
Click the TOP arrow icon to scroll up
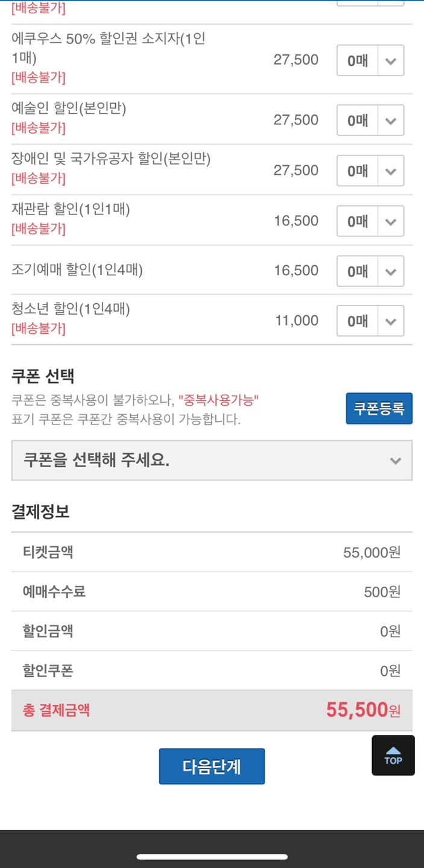click(x=393, y=755)
